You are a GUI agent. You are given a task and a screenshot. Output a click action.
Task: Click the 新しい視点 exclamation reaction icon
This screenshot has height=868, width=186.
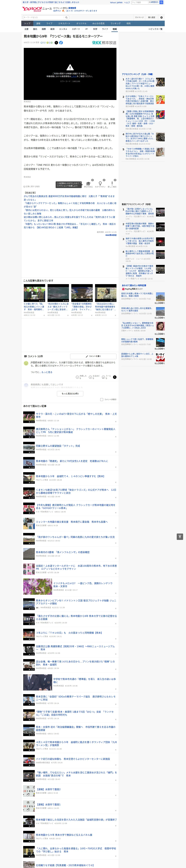tap(112, 183)
